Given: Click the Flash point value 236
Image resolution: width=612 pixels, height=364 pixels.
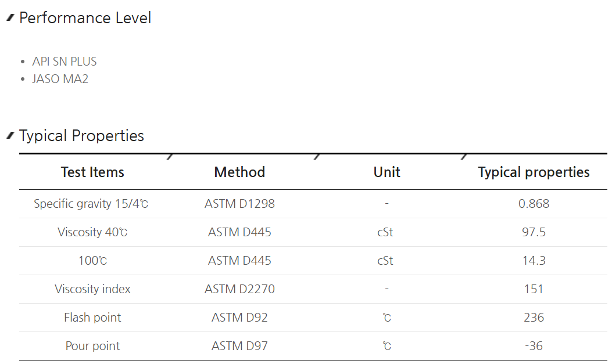Looking at the screenshot, I should tap(534, 318).
